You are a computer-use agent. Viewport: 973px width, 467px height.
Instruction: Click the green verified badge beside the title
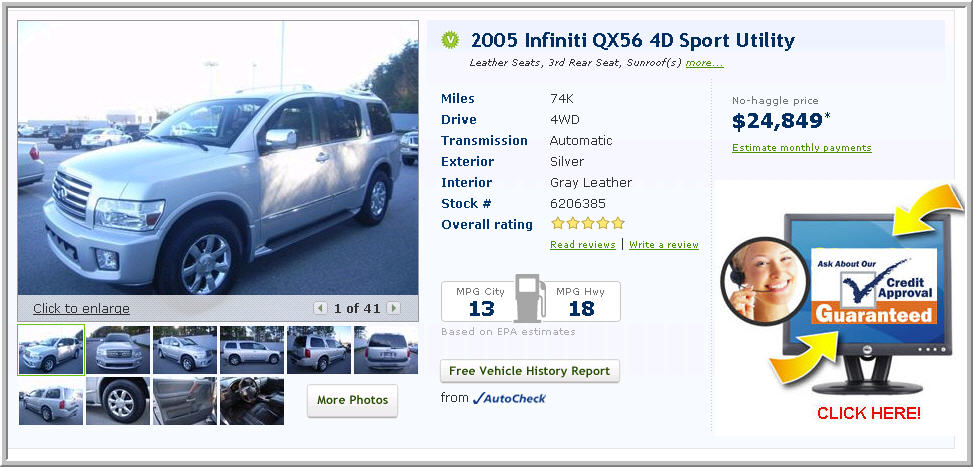click(450, 40)
